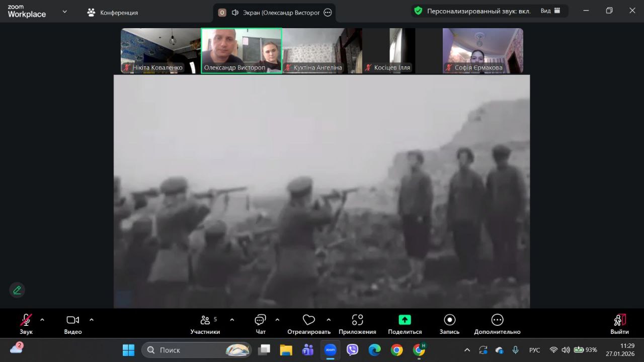Open the Zoom Workplace dropdown chevron
This screenshot has width=644, height=362.
[64, 12]
